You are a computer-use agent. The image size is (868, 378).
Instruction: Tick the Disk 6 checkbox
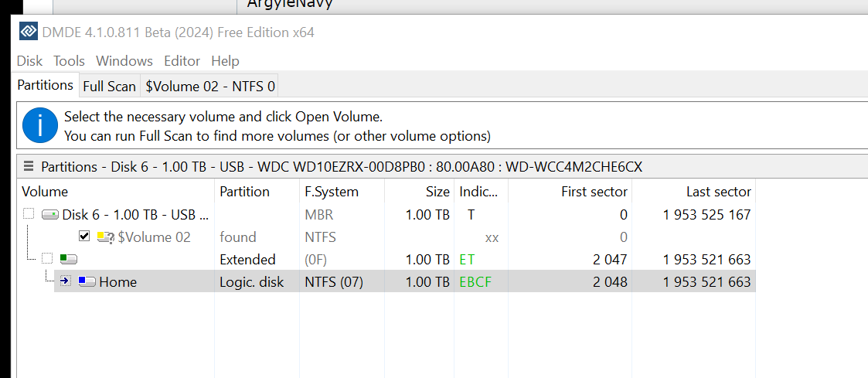coord(29,213)
